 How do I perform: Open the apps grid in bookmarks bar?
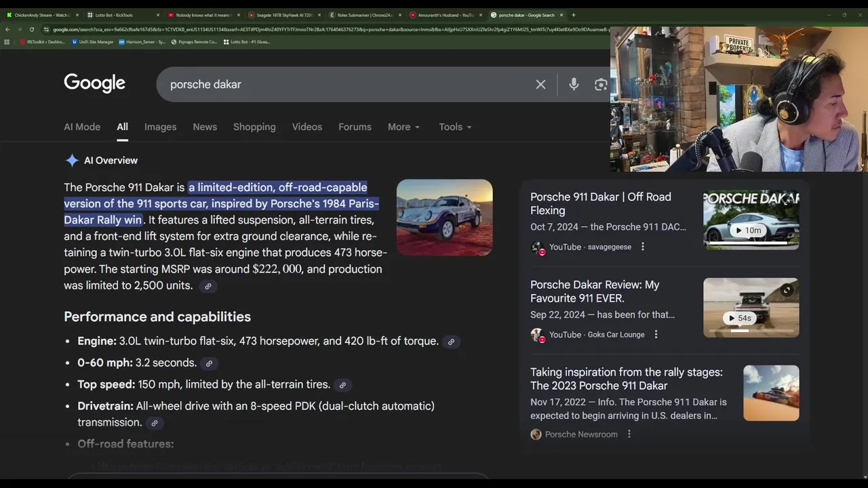tap(7, 42)
